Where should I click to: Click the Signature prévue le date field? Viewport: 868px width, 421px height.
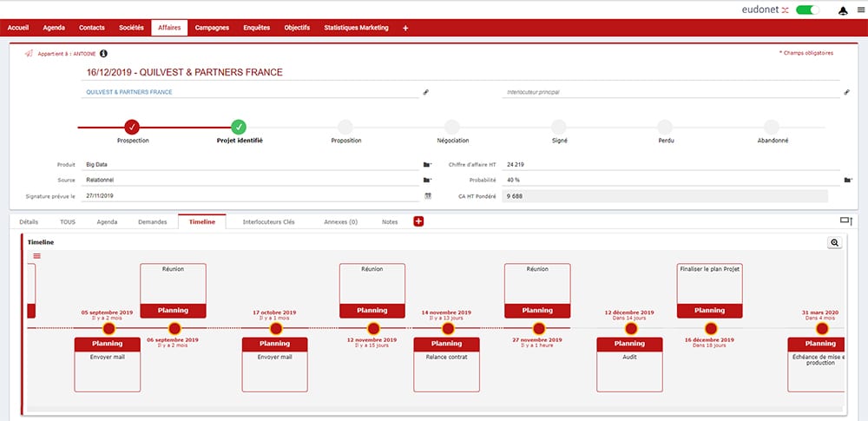(250, 195)
